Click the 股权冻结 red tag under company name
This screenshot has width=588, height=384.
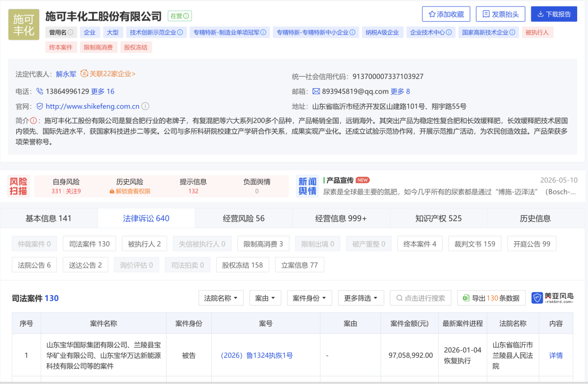[136, 47]
